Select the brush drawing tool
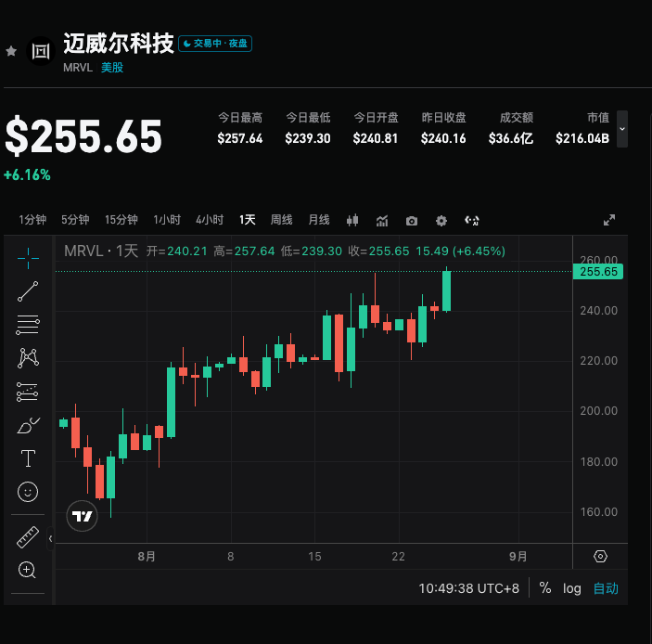This screenshot has width=652, height=644. (x=28, y=426)
